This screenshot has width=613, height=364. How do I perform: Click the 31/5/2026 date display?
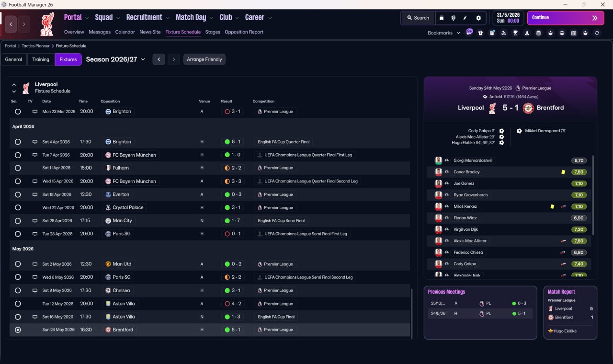pos(509,18)
